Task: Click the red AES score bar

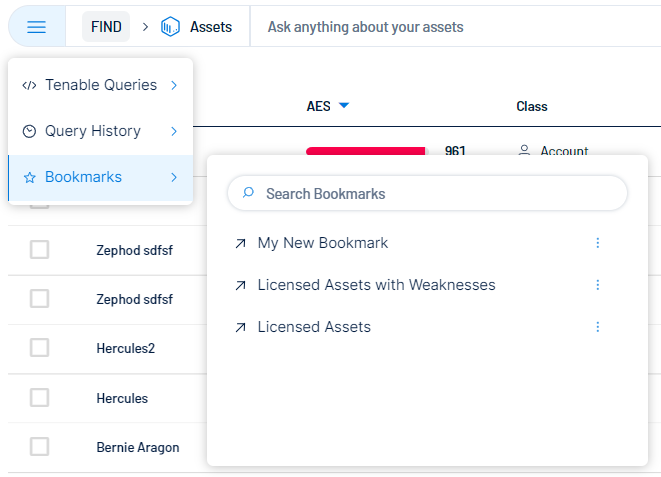Action: point(366,151)
